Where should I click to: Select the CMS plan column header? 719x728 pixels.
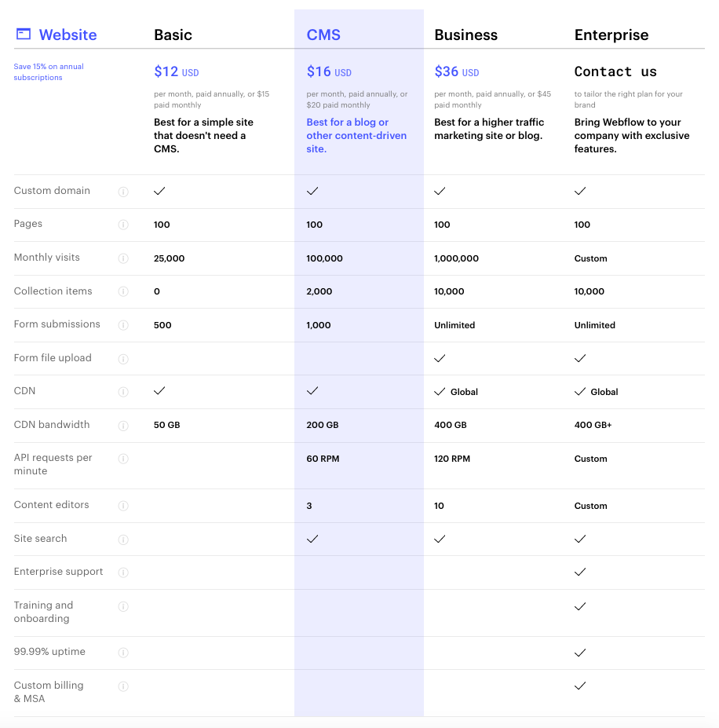click(x=324, y=35)
